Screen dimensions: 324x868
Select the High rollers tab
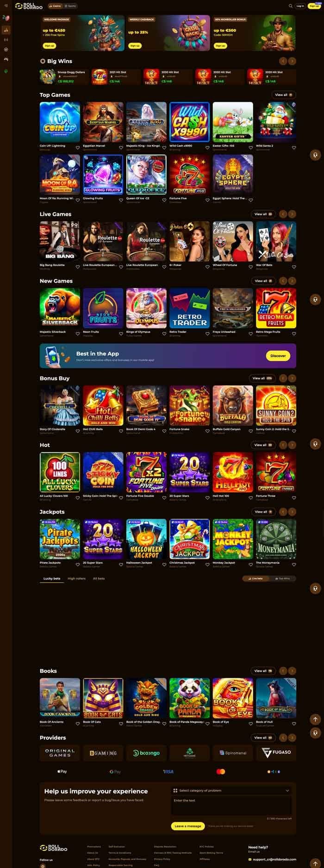tap(76, 578)
